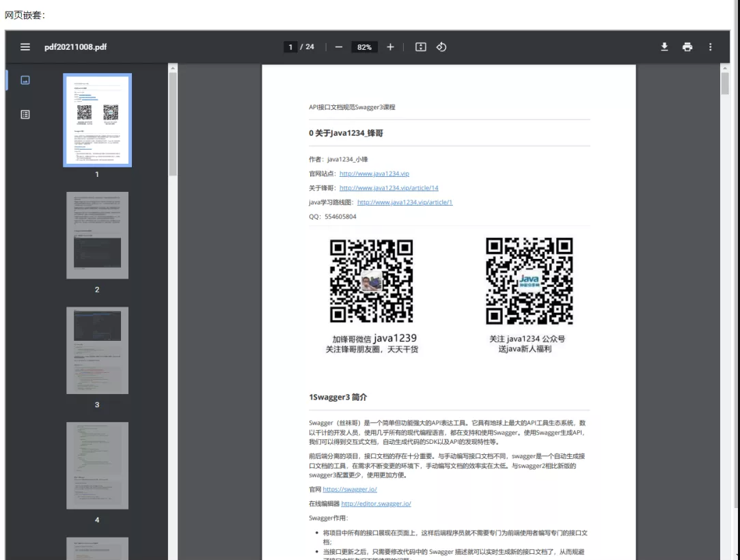Open the https://swagger.io/ link

click(x=350, y=489)
